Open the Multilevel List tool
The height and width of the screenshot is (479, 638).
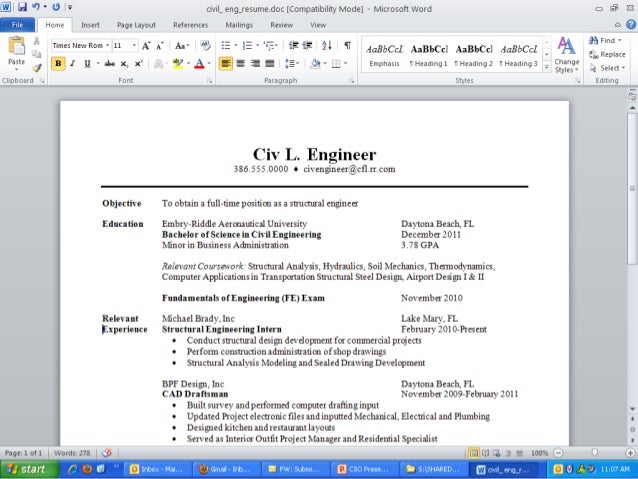pyautogui.click(x=269, y=45)
